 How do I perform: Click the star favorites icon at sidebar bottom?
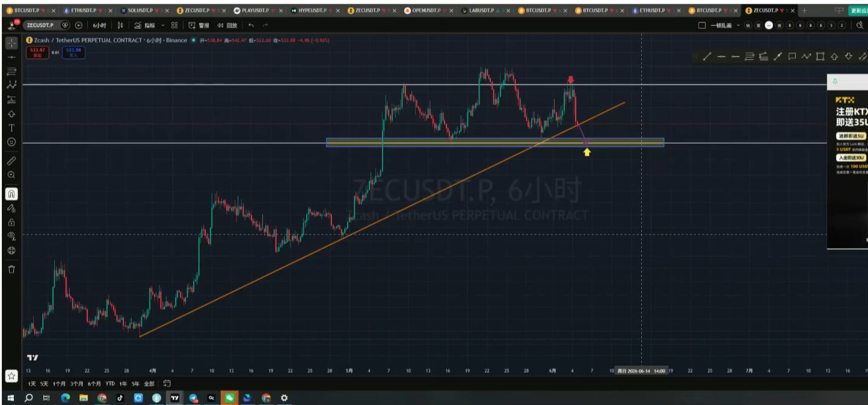[x=11, y=376]
